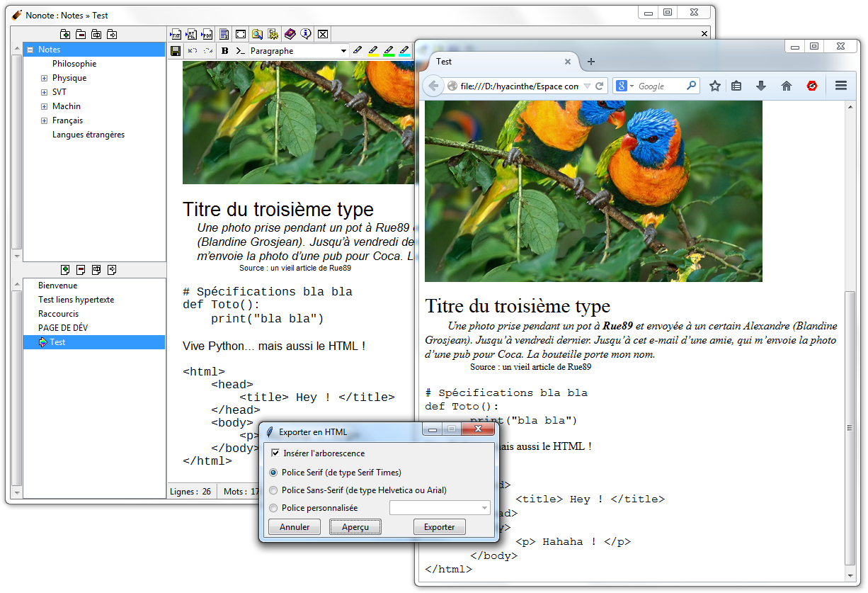Save note with the floppy disk icon
868x593 pixels.
tap(176, 51)
